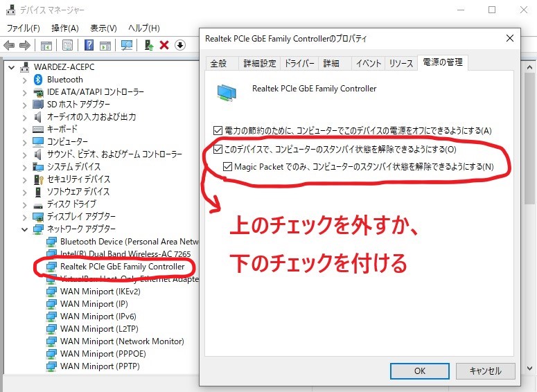The height and width of the screenshot is (392, 537).
Task: Collapse the ネットワーク アダプター tree node
Action: pyautogui.click(x=26, y=229)
